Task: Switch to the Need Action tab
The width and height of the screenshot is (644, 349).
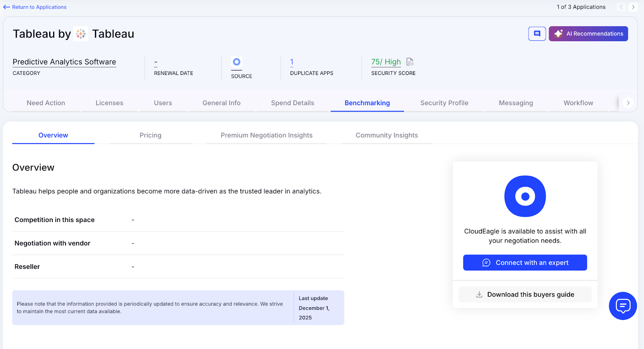Action: [x=46, y=103]
